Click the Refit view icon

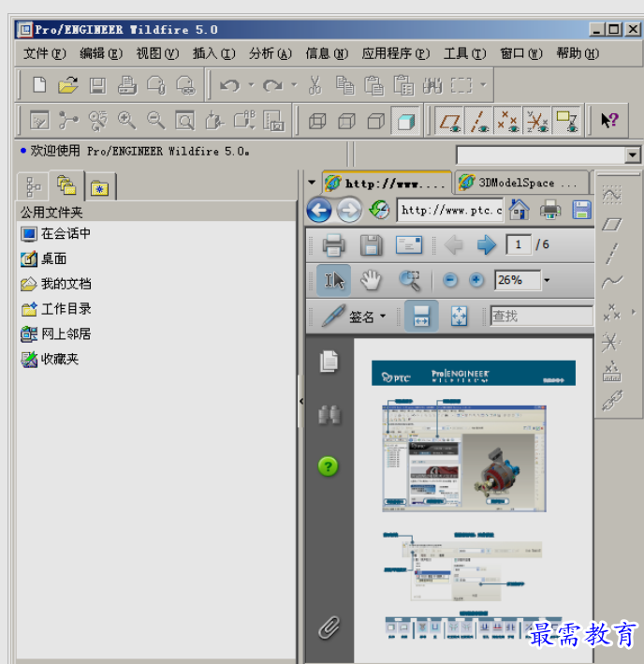click(185, 121)
